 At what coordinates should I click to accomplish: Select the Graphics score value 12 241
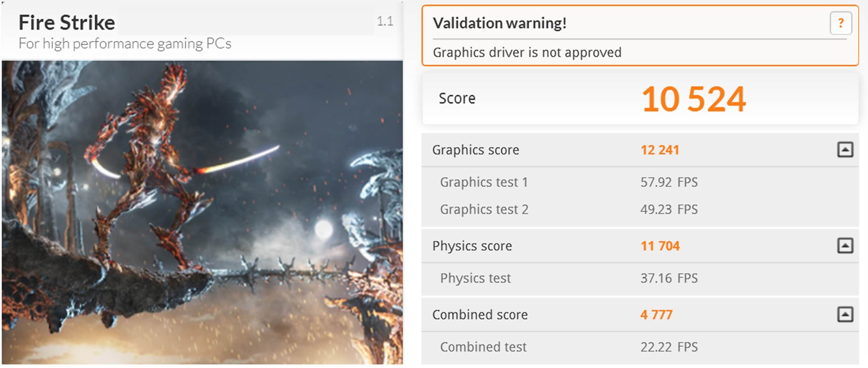click(659, 150)
